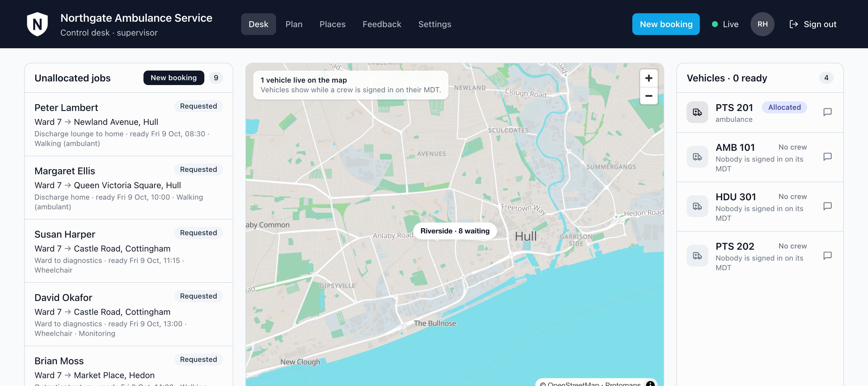The width and height of the screenshot is (868, 386).
Task: Click the RH user avatar
Action: 762,24
